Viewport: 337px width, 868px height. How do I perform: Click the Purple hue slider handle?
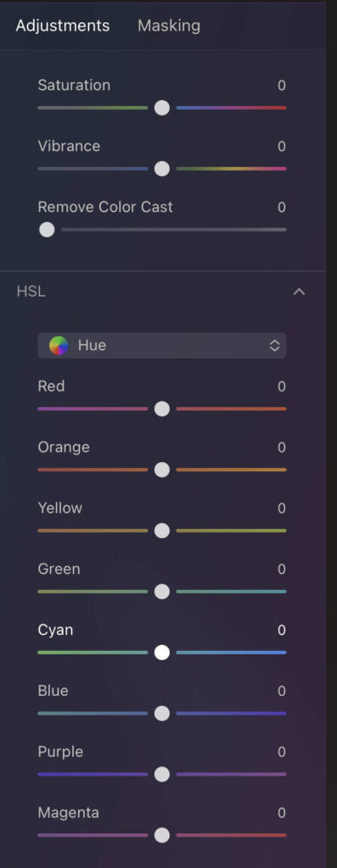[162, 774]
